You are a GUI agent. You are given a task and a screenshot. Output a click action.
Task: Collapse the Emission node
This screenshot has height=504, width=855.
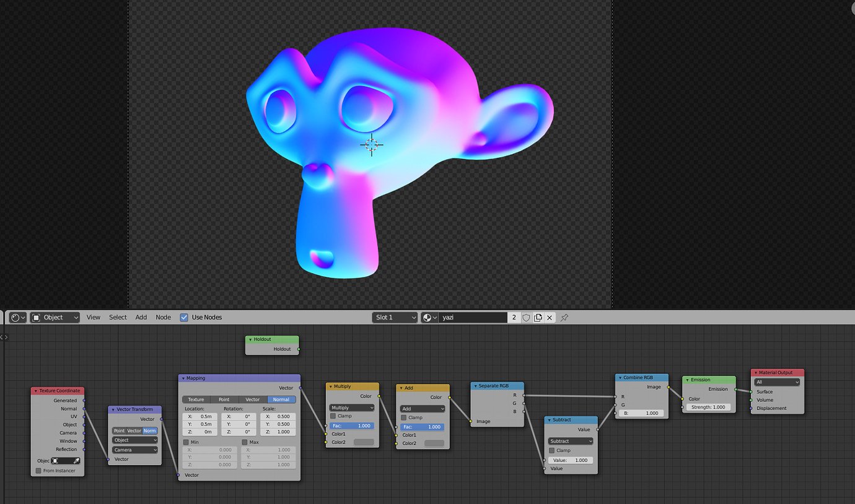tap(687, 380)
